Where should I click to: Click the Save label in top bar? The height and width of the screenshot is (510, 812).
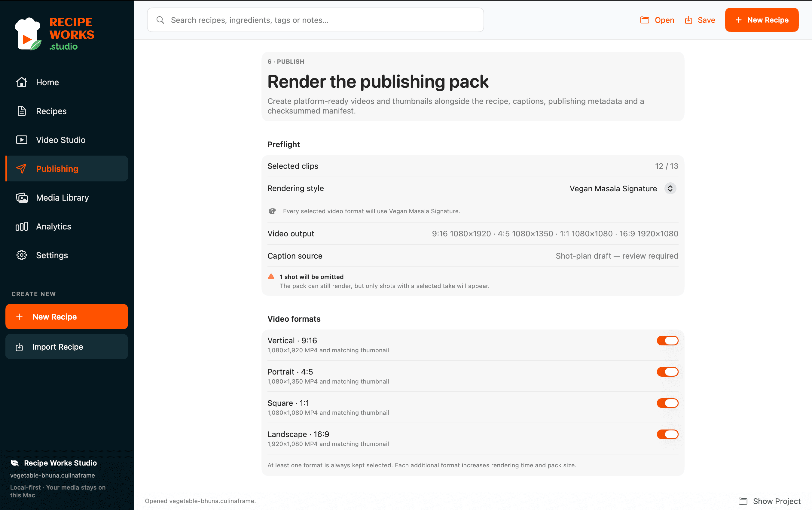point(706,20)
